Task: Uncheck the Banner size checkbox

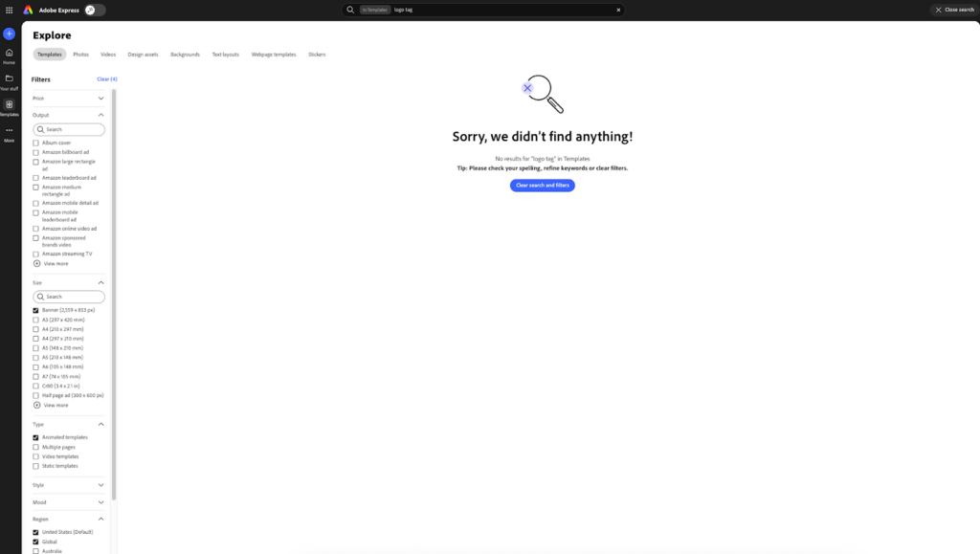Action: point(36,310)
